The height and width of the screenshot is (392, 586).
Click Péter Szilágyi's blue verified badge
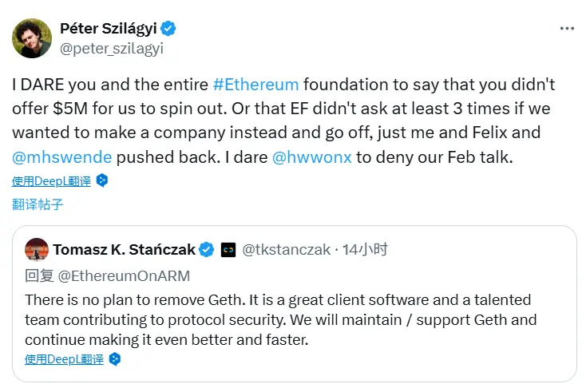168,29
